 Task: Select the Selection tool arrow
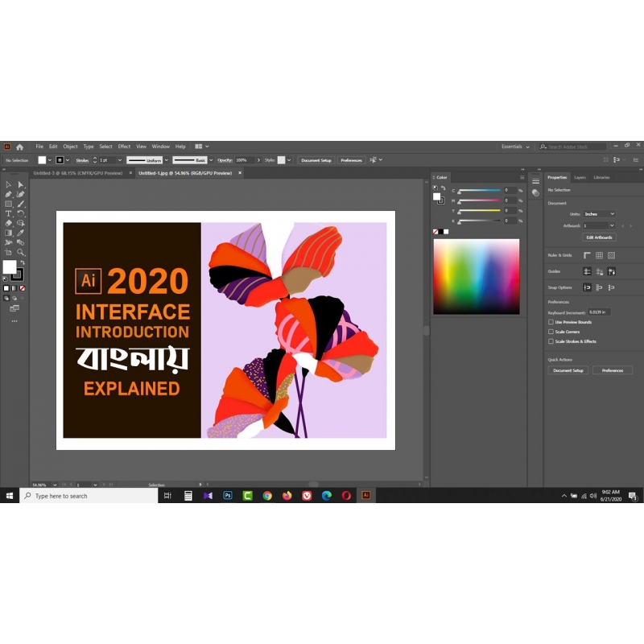coord(8,185)
